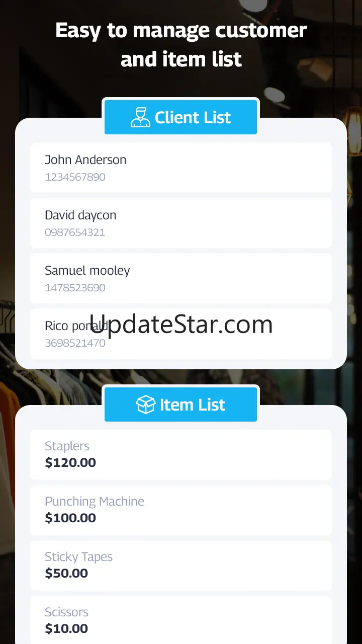The image size is (362, 644).
Task: Open the Client List header tab
Action: point(180,117)
